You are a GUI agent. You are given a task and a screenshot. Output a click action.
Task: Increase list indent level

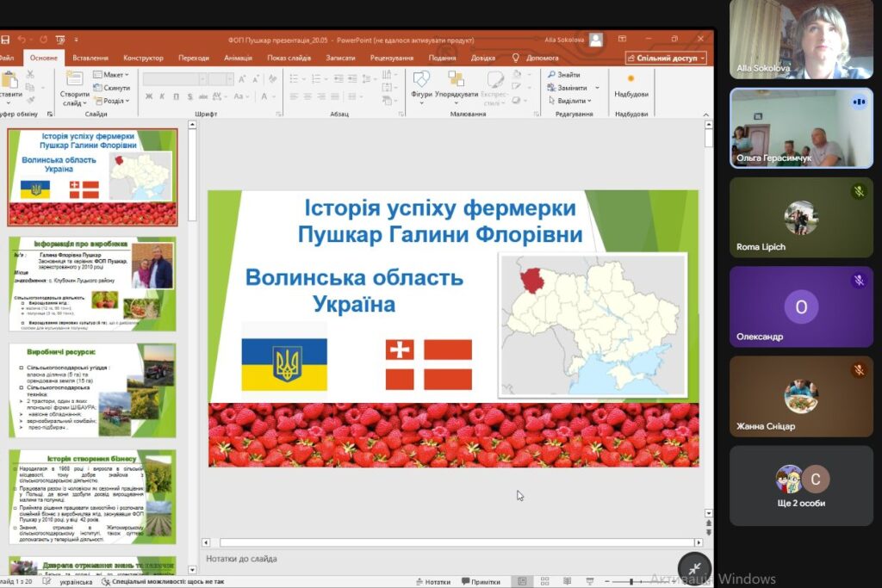point(352,78)
